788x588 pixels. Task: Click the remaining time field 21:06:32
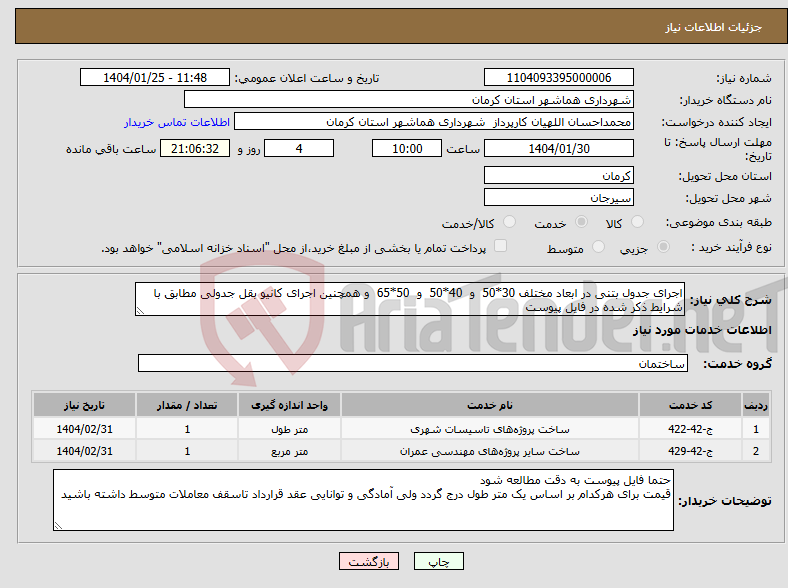tap(195, 148)
